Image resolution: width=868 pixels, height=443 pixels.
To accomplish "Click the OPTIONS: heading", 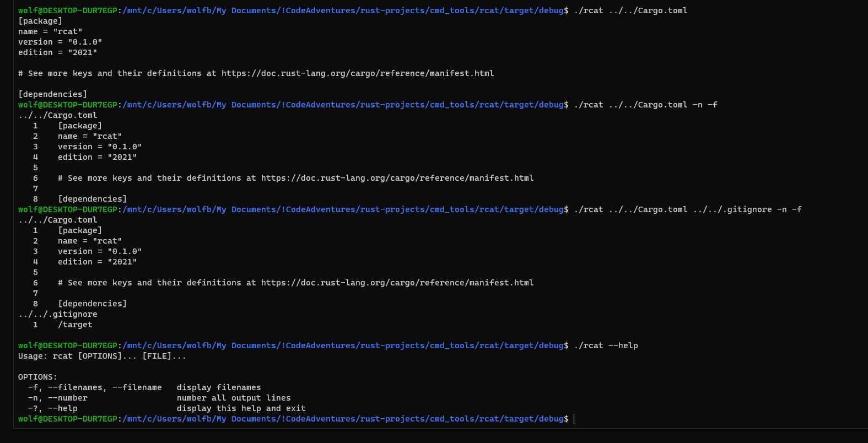I will pyautogui.click(x=37, y=377).
